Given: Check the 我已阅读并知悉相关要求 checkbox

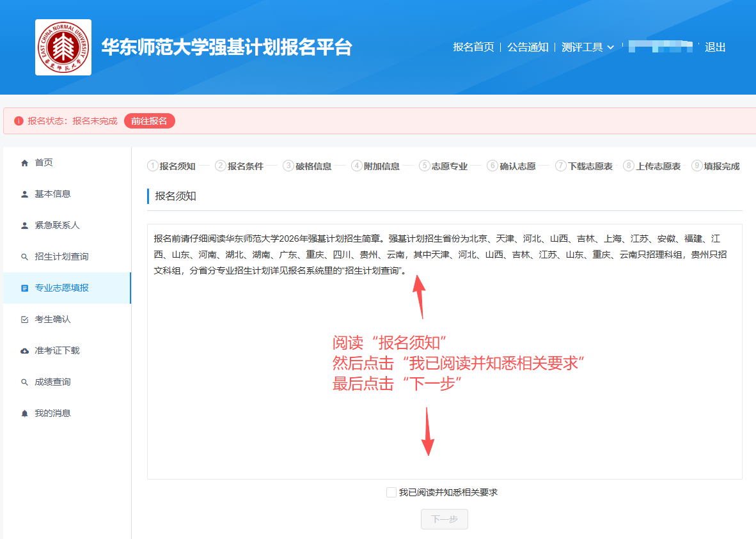Looking at the screenshot, I should point(391,492).
